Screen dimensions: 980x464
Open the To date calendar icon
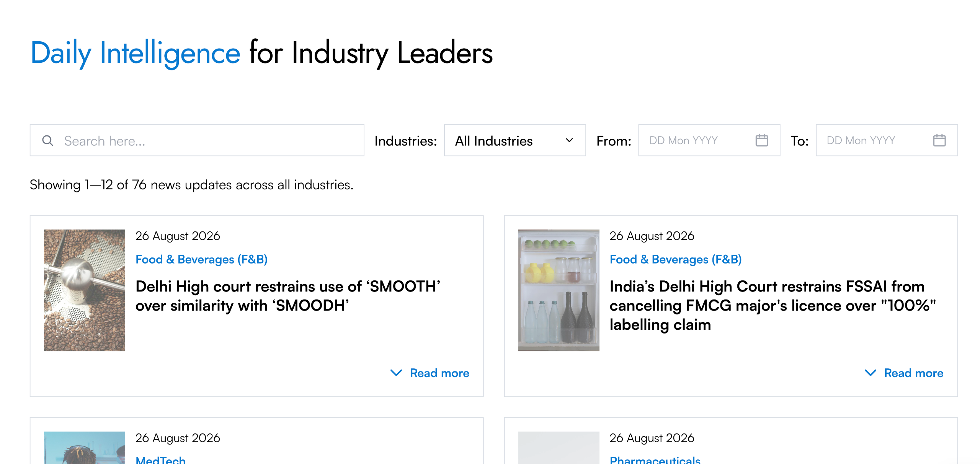[x=939, y=140]
